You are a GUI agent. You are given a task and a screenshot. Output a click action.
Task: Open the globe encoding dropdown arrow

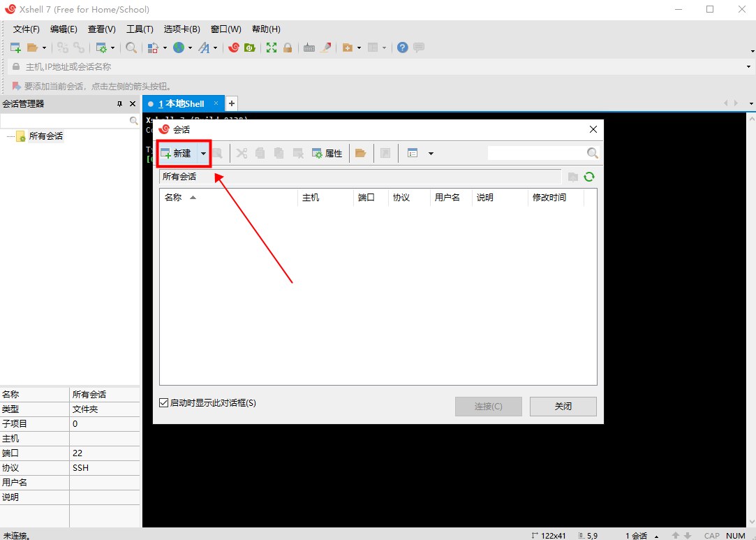(x=190, y=48)
